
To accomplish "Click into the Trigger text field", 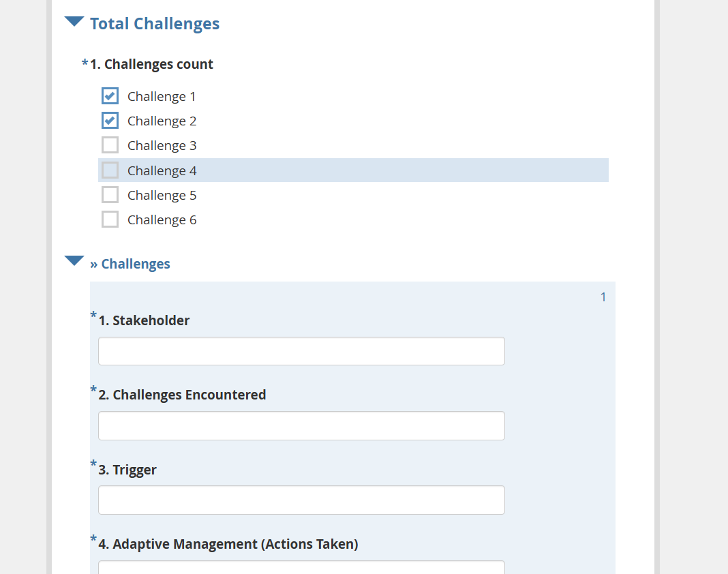I will (301, 500).
